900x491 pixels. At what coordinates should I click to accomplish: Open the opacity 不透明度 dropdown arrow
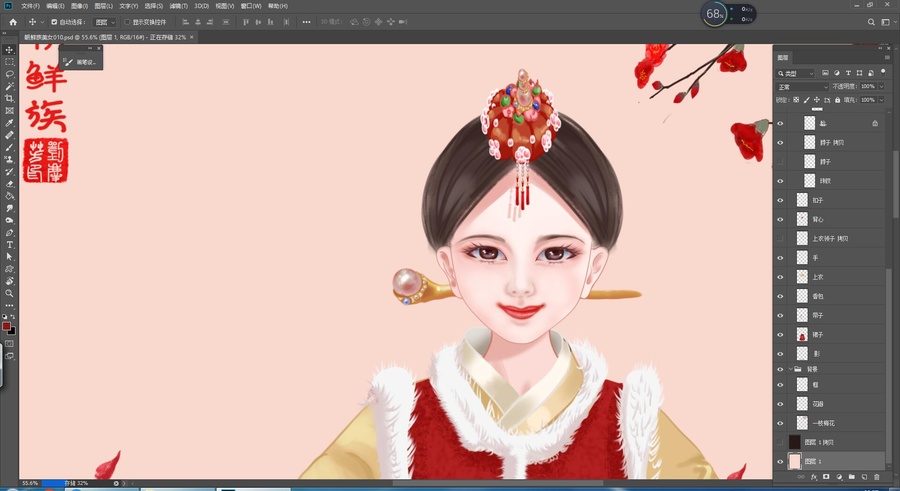click(882, 87)
